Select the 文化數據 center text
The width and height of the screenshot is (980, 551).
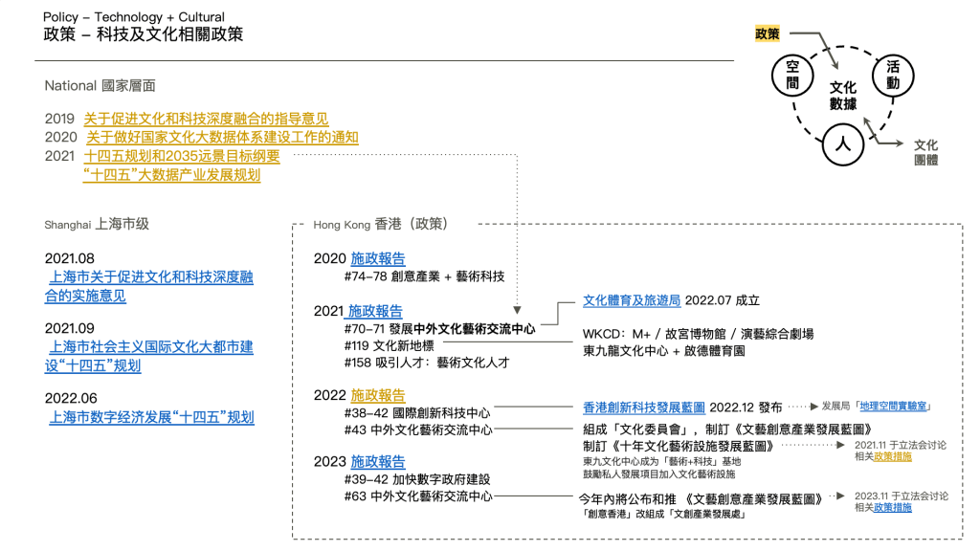[842, 96]
